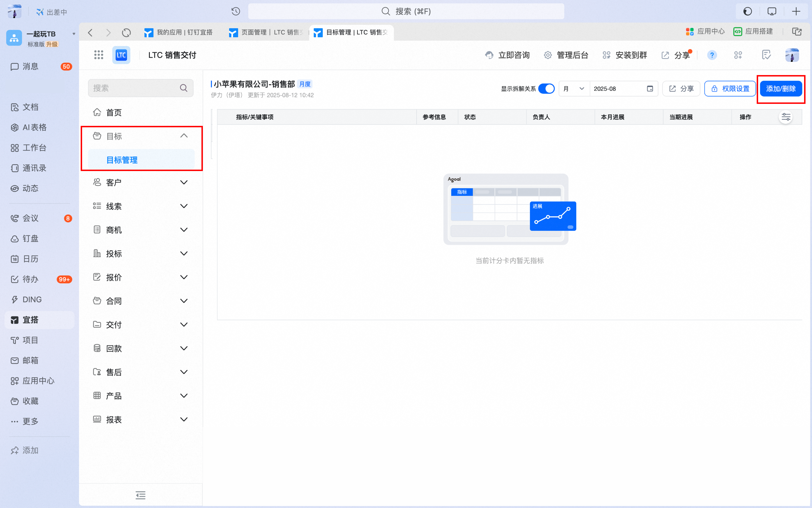The height and width of the screenshot is (508, 812).
Task: Click the sidebar 搜索 input field
Action: [140, 88]
